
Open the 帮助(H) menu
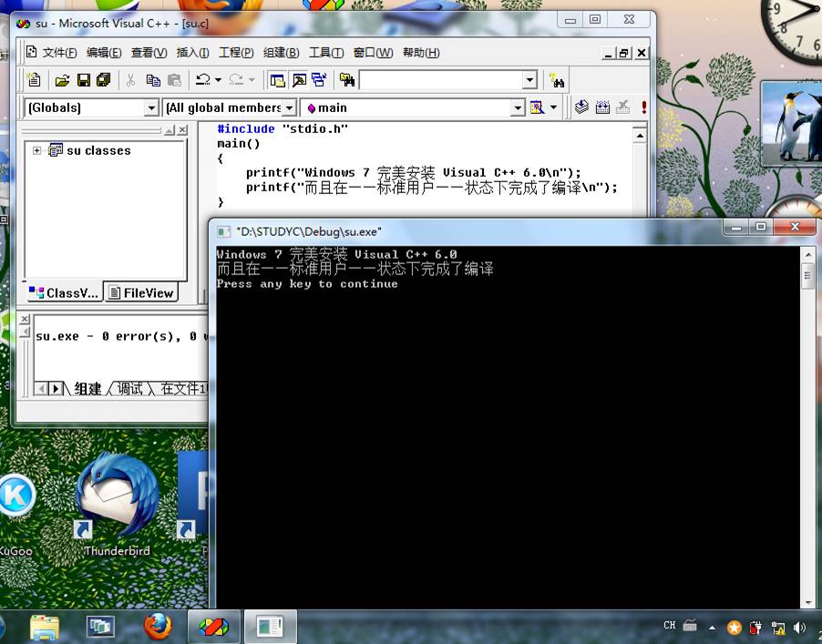tap(421, 53)
